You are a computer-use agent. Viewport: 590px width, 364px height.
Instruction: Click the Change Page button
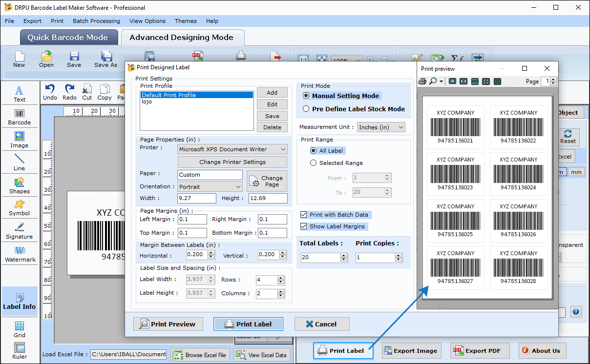tap(267, 181)
